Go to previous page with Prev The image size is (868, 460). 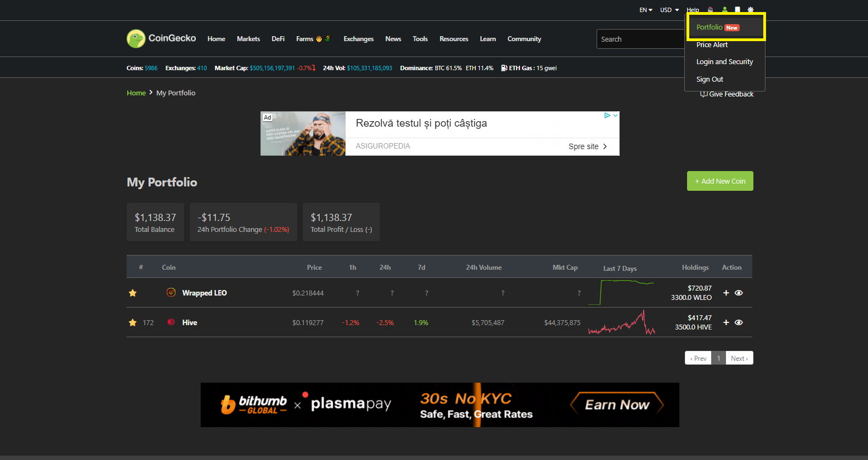698,358
